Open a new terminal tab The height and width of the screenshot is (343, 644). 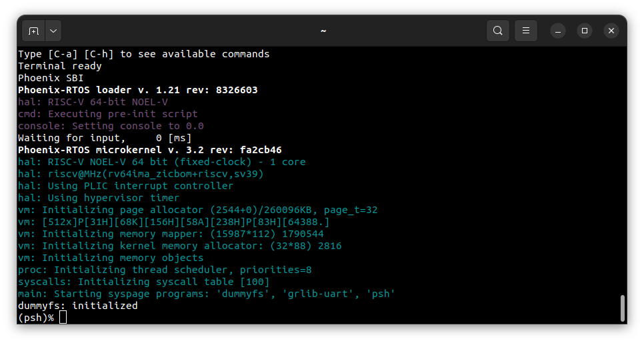(x=33, y=31)
